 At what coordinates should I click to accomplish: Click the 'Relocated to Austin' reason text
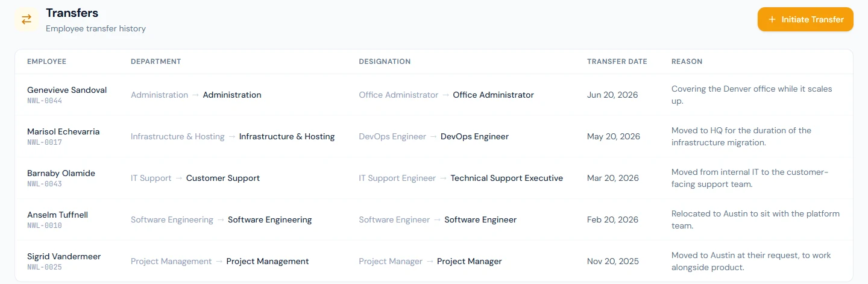pos(755,219)
